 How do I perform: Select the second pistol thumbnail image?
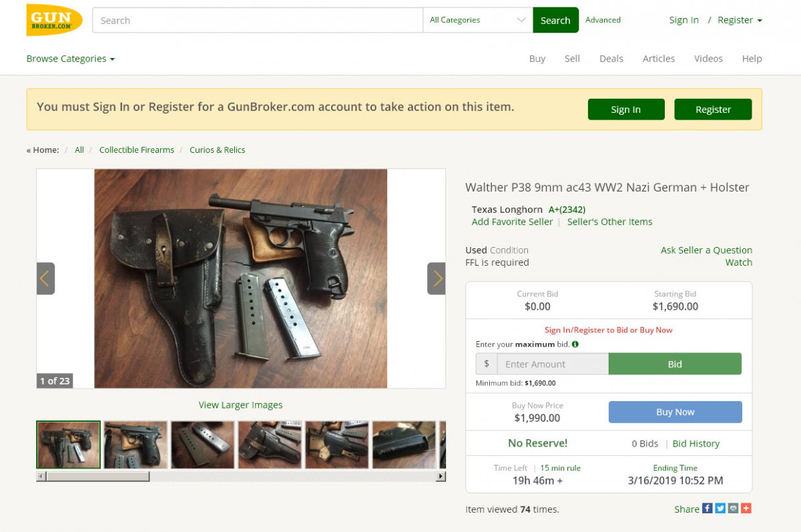click(136, 445)
